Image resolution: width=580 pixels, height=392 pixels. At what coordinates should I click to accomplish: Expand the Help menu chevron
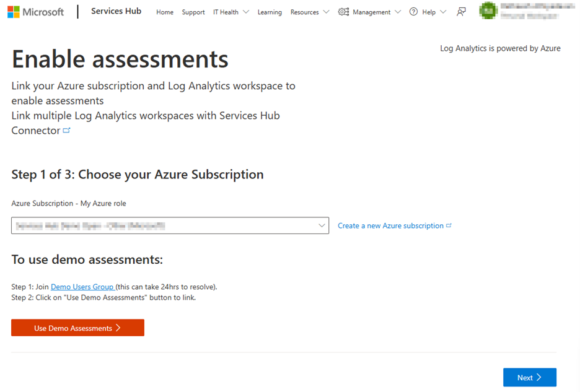tap(443, 12)
